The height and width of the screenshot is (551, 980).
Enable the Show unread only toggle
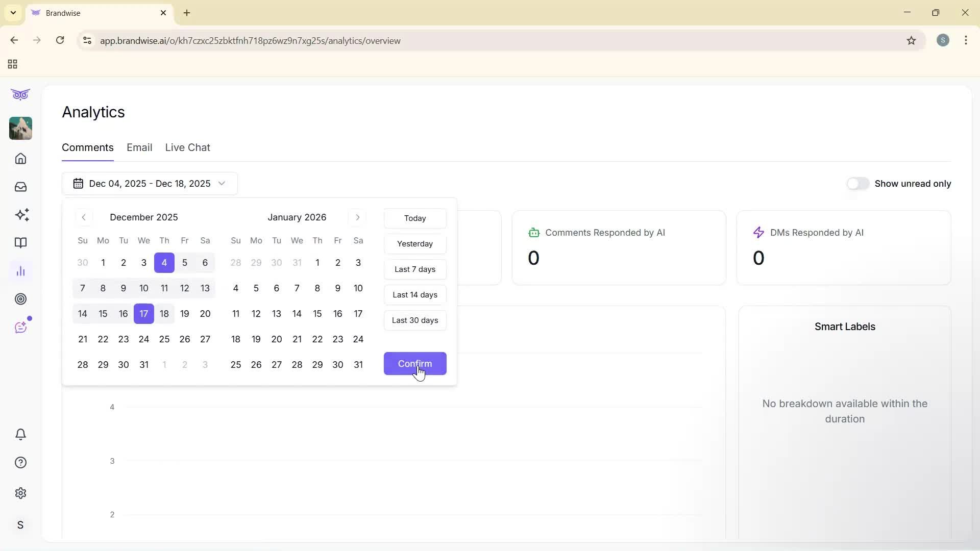(858, 184)
